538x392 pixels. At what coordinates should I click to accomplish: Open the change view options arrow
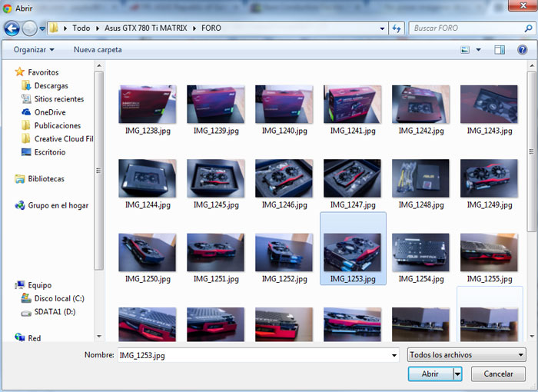pos(478,50)
